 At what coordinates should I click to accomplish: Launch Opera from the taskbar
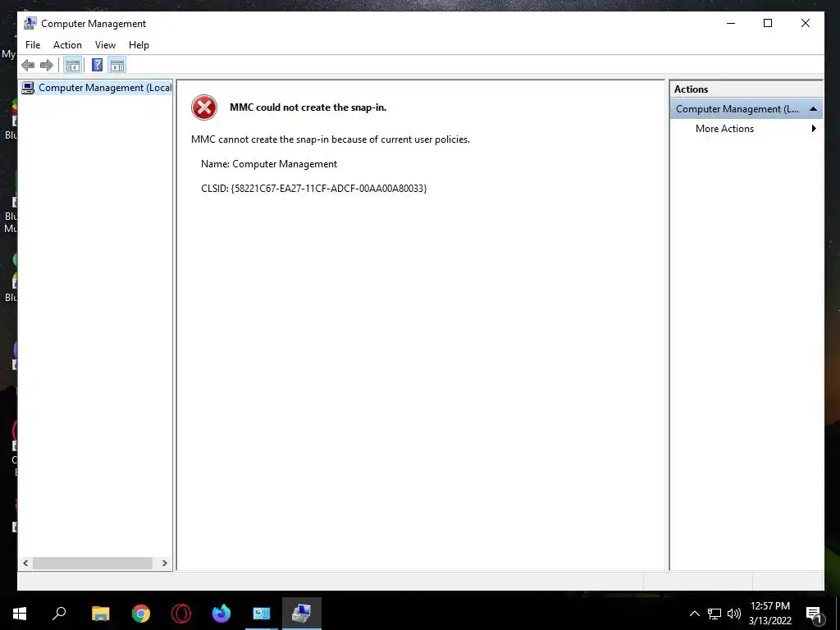(181, 614)
